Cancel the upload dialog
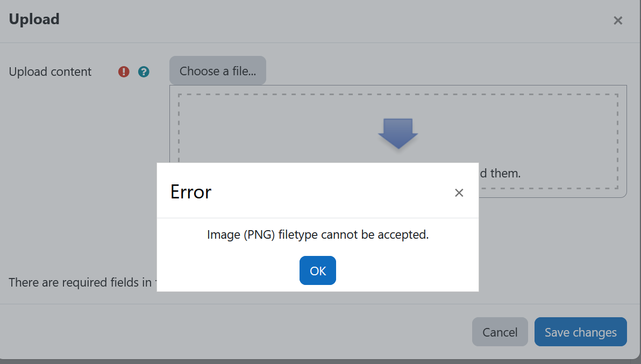The image size is (641, 364). pyautogui.click(x=500, y=332)
